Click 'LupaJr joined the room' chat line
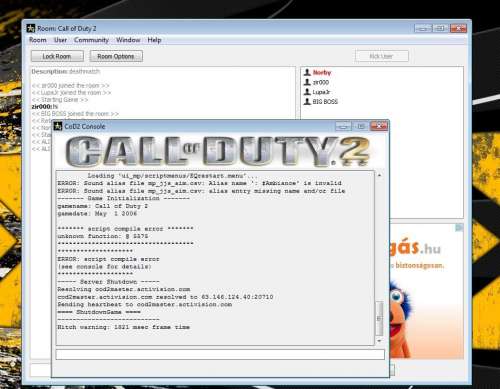This screenshot has width=500, height=389. (x=72, y=93)
